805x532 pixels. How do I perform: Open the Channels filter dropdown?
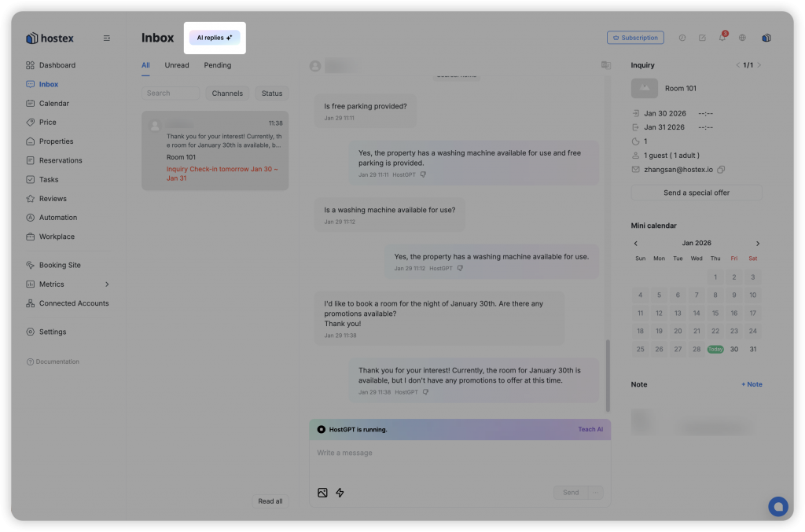pos(227,94)
